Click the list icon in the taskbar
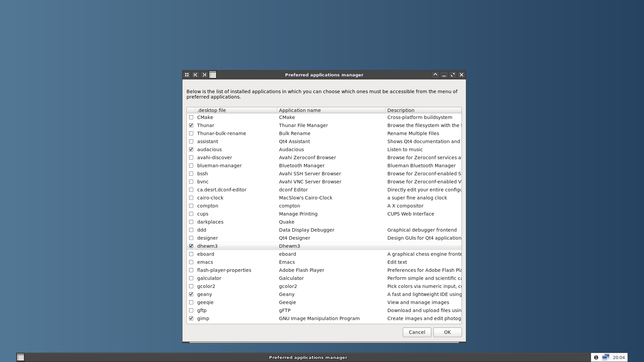Image resolution: width=644 pixels, height=362 pixels. click(x=20, y=357)
